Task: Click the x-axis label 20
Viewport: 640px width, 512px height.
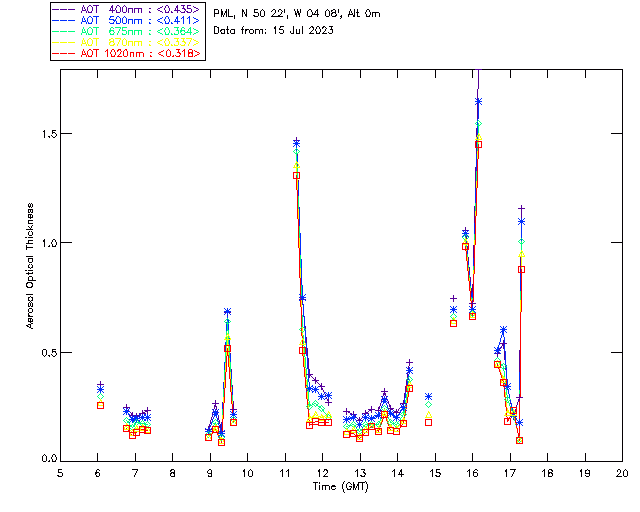Action: [x=622, y=473]
